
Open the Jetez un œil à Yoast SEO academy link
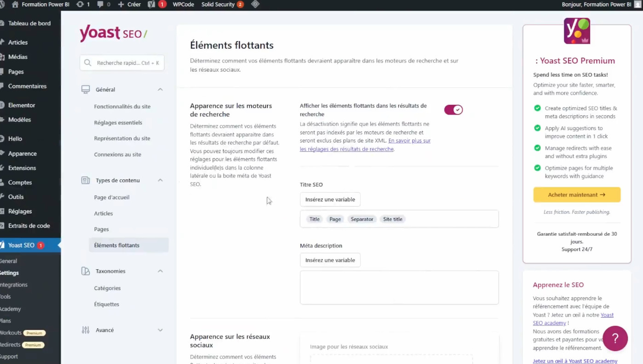575,361
